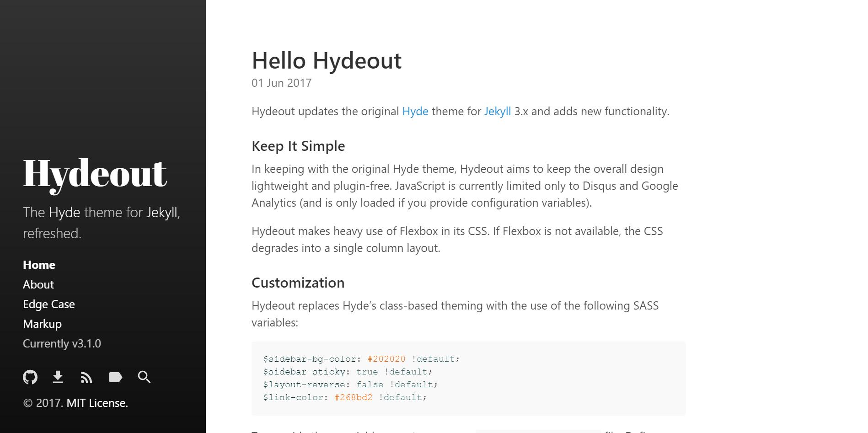Subscribe via the RSS feed icon
The image size is (868, 433).
(86, 377)
